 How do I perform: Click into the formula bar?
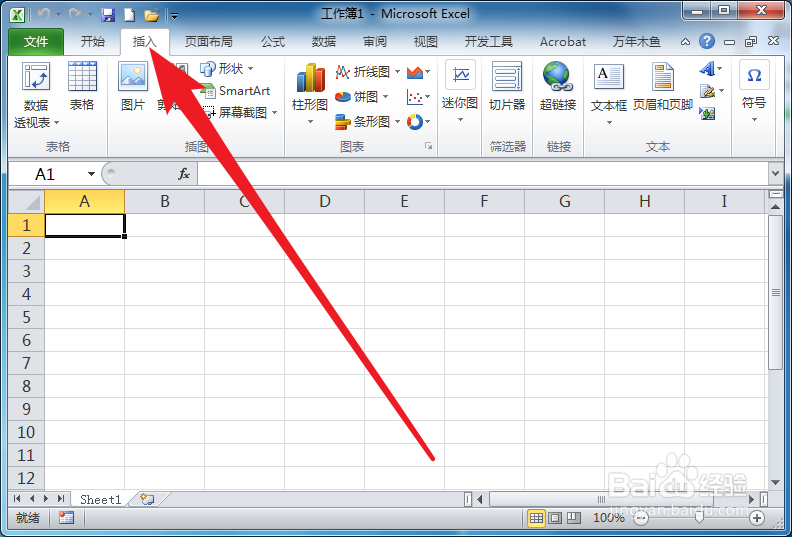click(483, 174)
